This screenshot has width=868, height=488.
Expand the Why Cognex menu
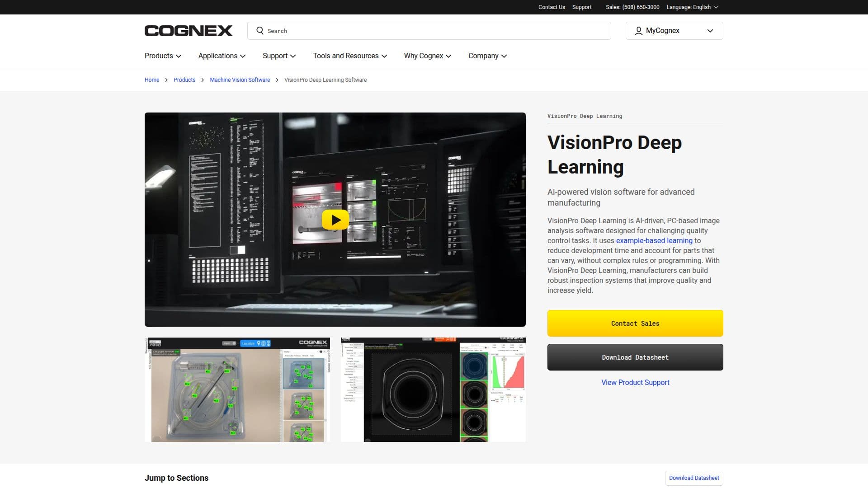[428, 56]
